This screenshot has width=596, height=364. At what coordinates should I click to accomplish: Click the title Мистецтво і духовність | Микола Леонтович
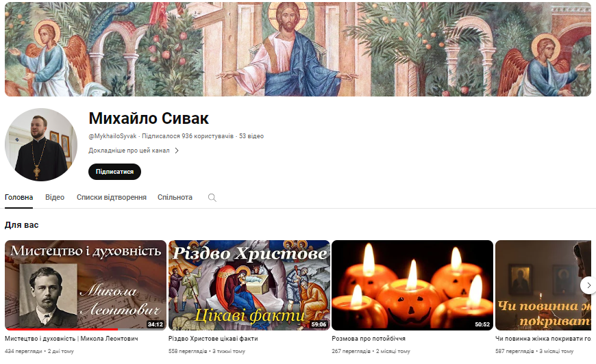pyautogui.click(x=71, y=338)
